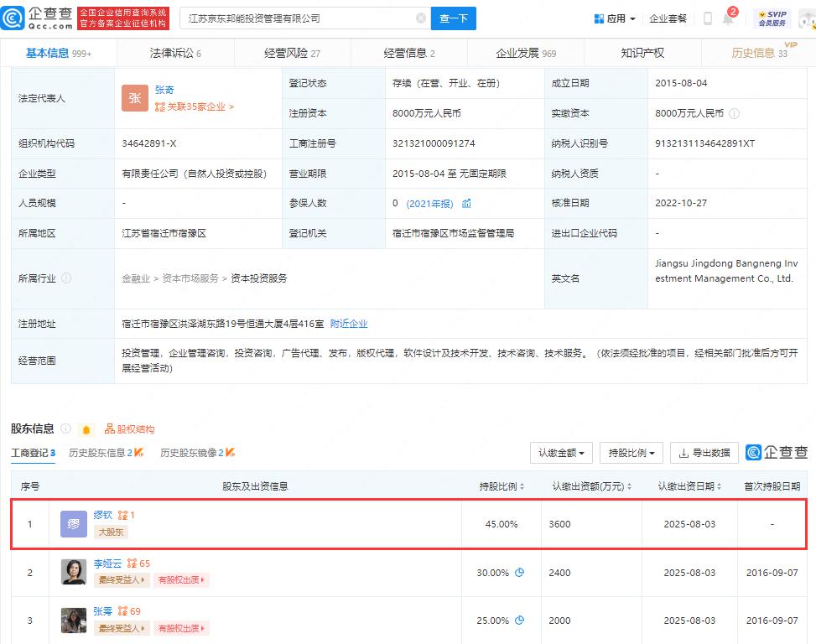Click pie chart icon beside 30.00%

(519, 572)
